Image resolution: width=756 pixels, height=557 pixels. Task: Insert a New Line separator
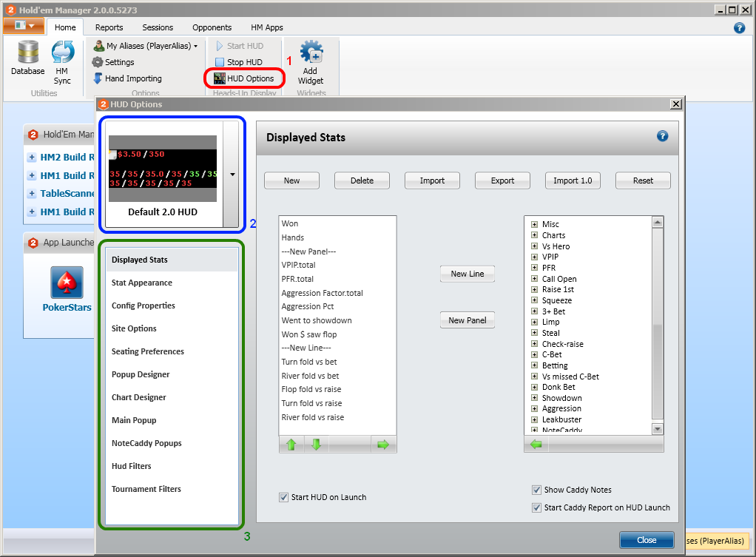[x=468, y=274]
